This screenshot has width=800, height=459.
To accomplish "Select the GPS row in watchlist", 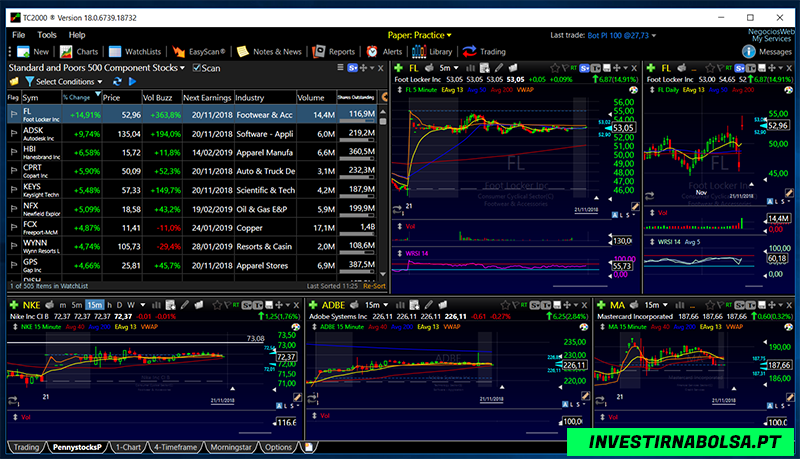I will point(192,265).
